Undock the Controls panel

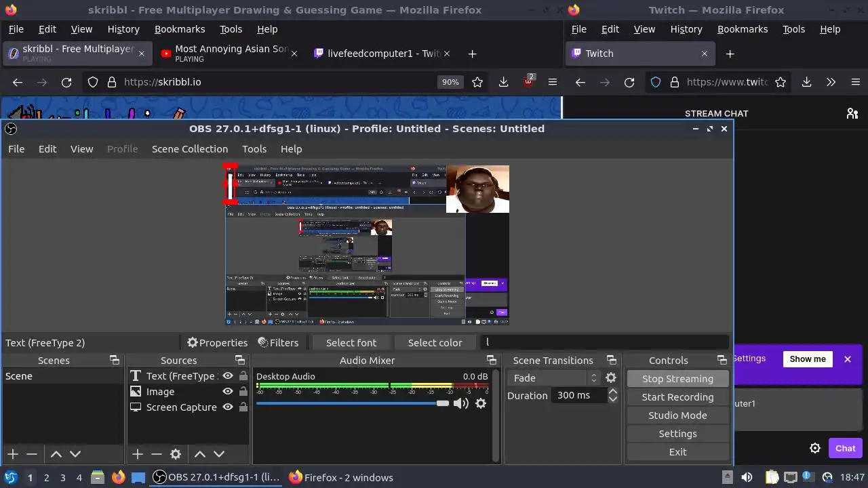point(722,360)
